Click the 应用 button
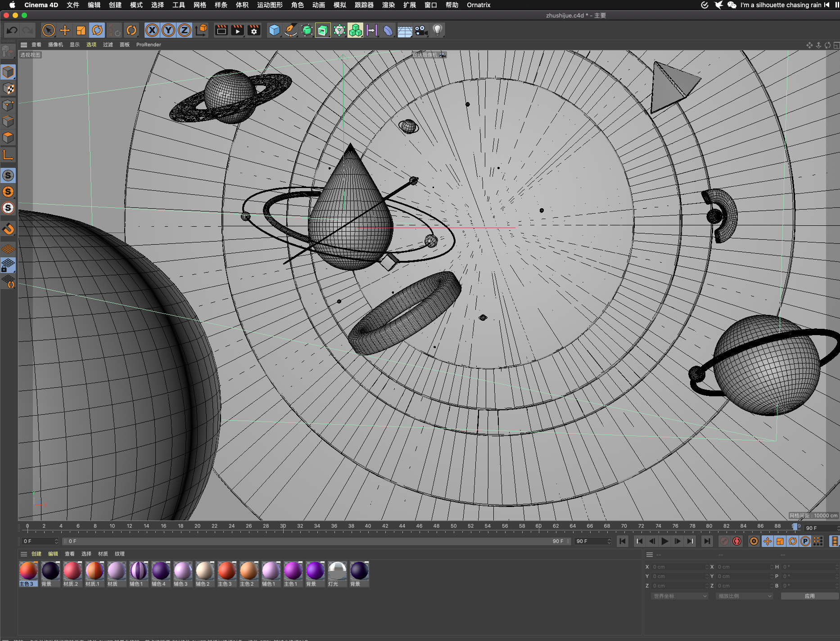This screenshot has width=840, height=641. (809, 596)
